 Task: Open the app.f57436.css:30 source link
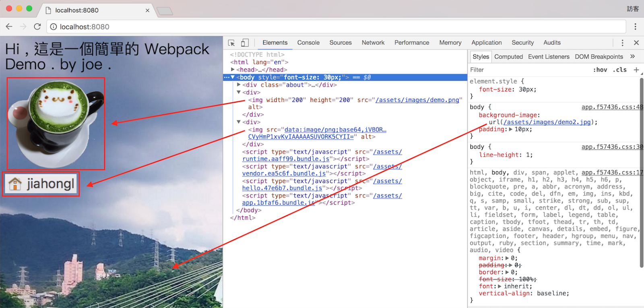pyautogui.click(x=612, y=147)
